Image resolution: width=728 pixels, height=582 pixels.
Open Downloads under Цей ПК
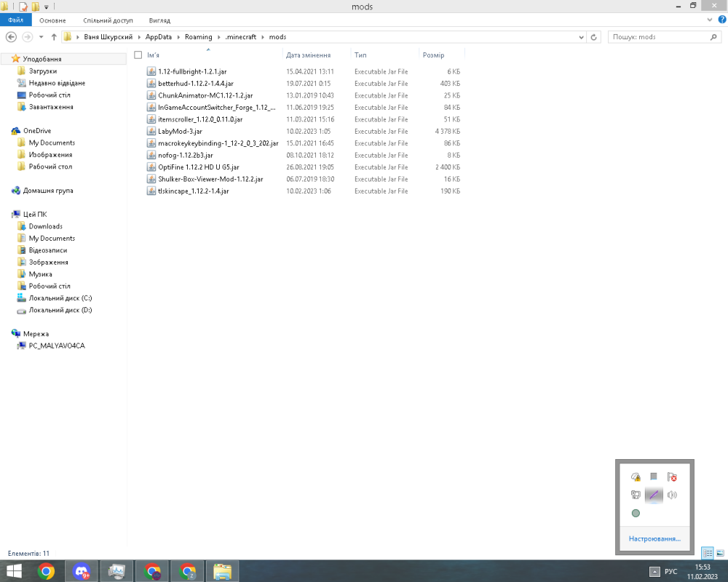tap(45, 226)
